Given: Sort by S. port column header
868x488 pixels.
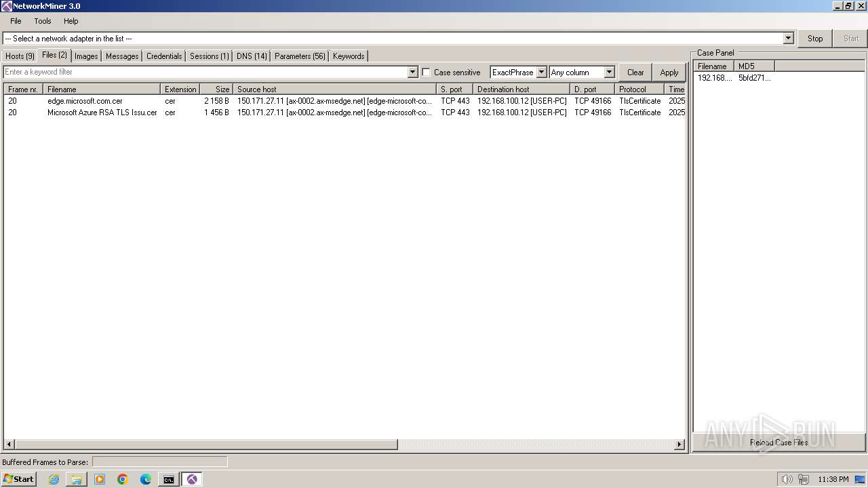Looking at the screenshot, I should [x=455, y=89].
